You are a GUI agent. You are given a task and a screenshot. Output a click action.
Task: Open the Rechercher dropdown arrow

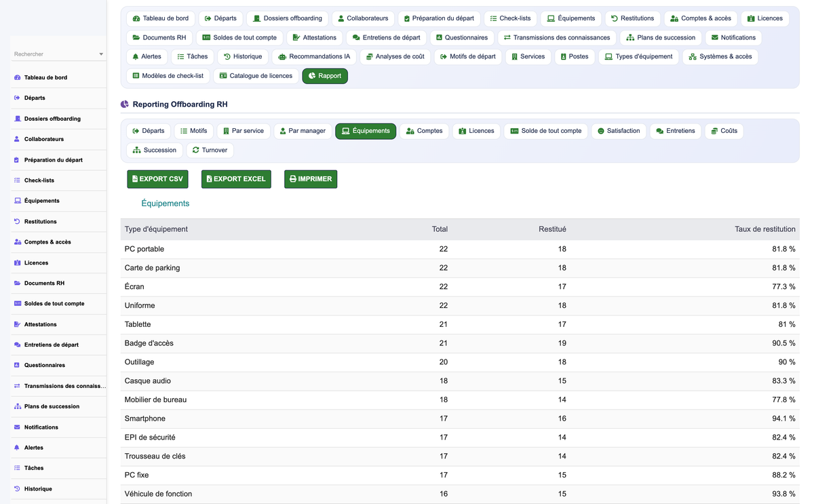[x=101, y=54]
